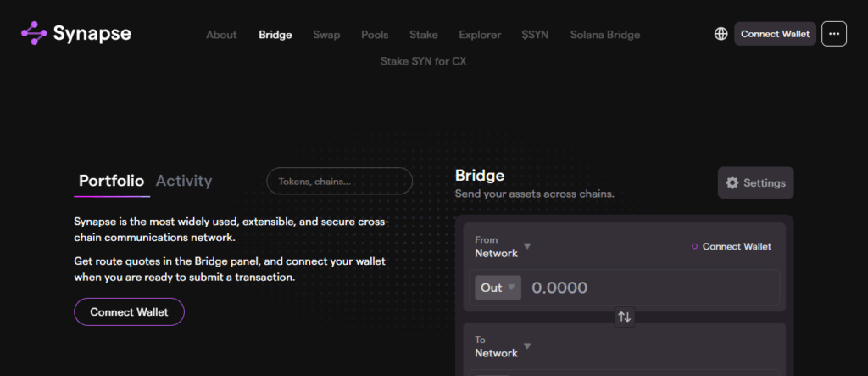Click the Synapse logo icon
This screenshot has width=868, height=376.
click(34, 34)
